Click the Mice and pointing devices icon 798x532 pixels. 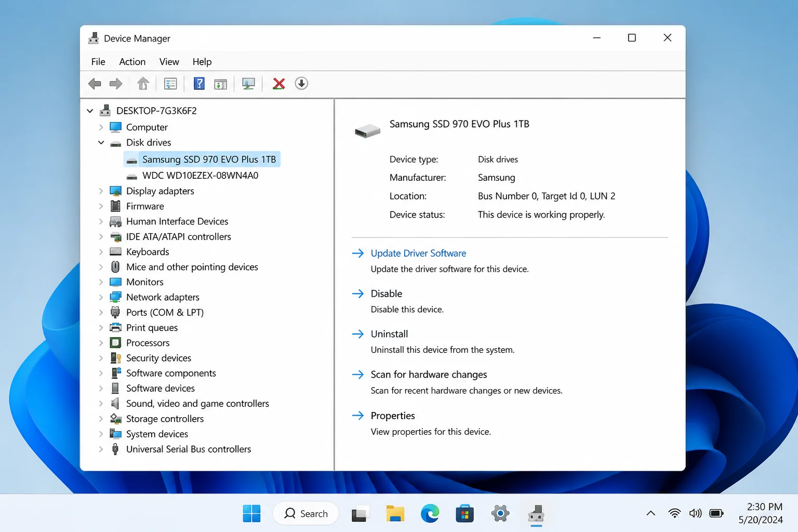pyautogui.click(x=115, y=267)
